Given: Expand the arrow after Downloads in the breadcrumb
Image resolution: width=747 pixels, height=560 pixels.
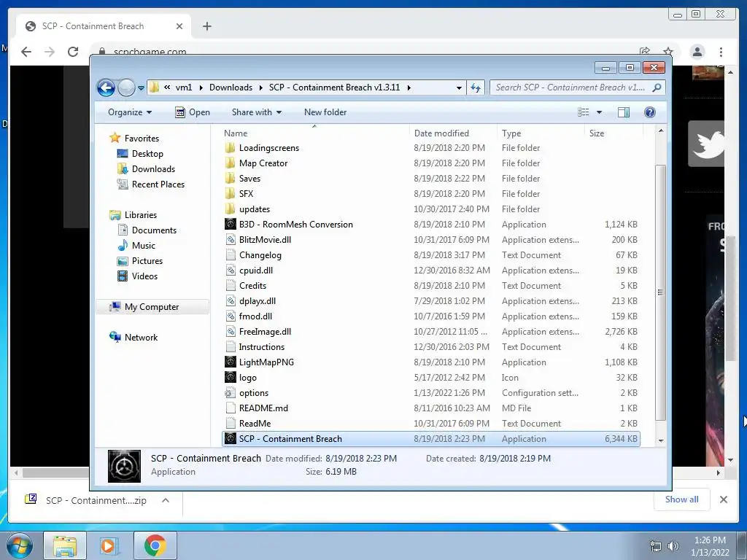Looking at the screenshot, I should point(260,87).
